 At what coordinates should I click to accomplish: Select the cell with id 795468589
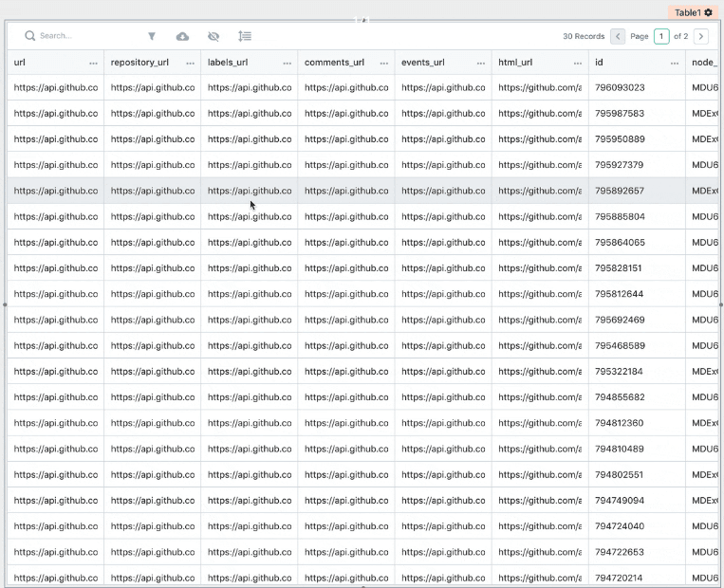pyautogui.click(x=638, y=346)
